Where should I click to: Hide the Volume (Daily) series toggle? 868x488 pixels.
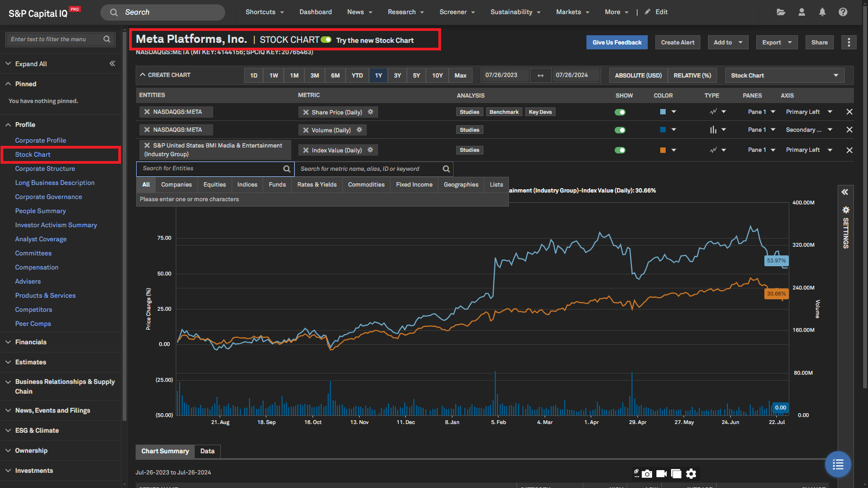pyautogui.click(x=620, y=130)
